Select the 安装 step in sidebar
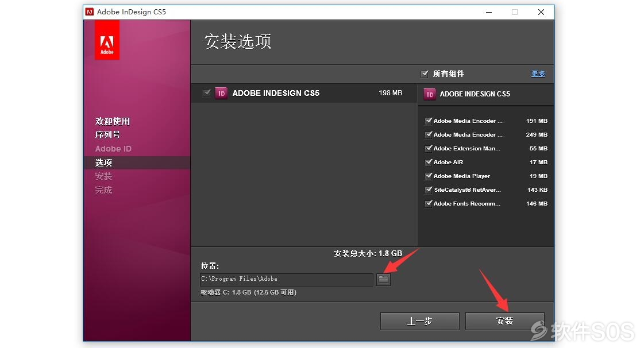The image size is (644, 348). [x=103, y=176]
